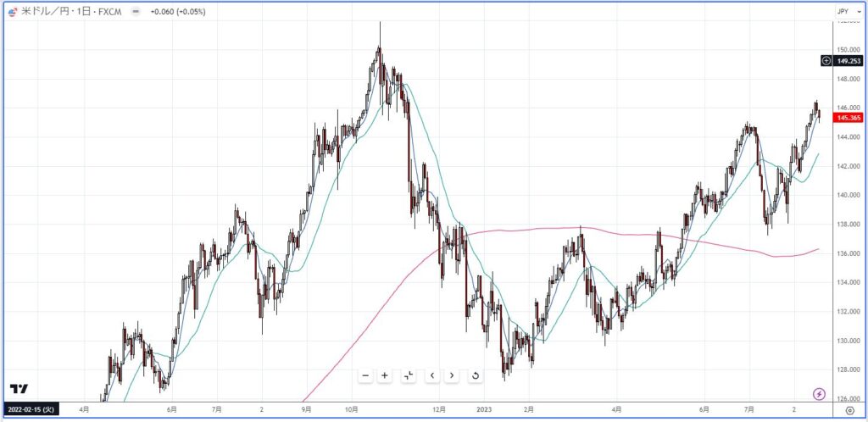This screenshot has width=868, height=422.
Task: Open chart settings gear at bottom right
Action: [850, 410]
